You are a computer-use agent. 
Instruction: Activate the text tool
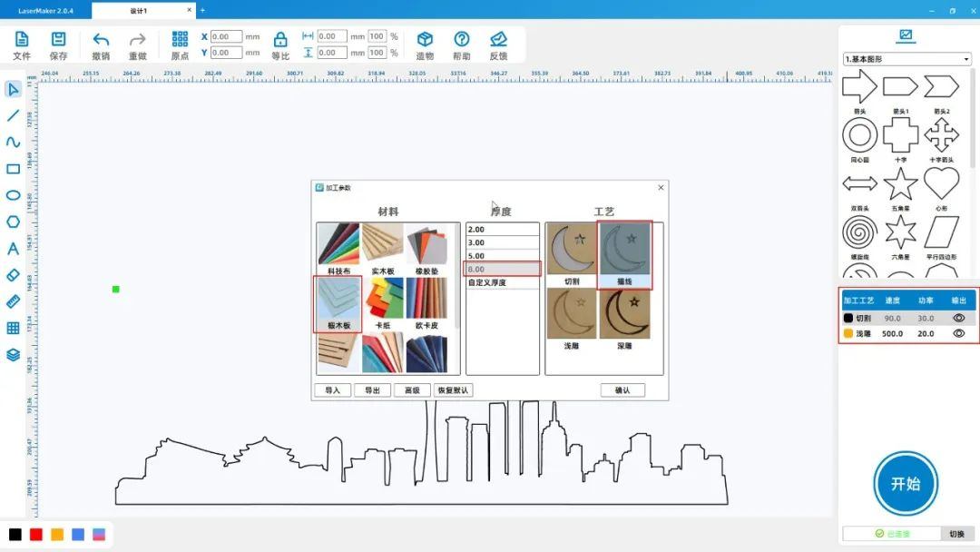(x=13, y=249)
